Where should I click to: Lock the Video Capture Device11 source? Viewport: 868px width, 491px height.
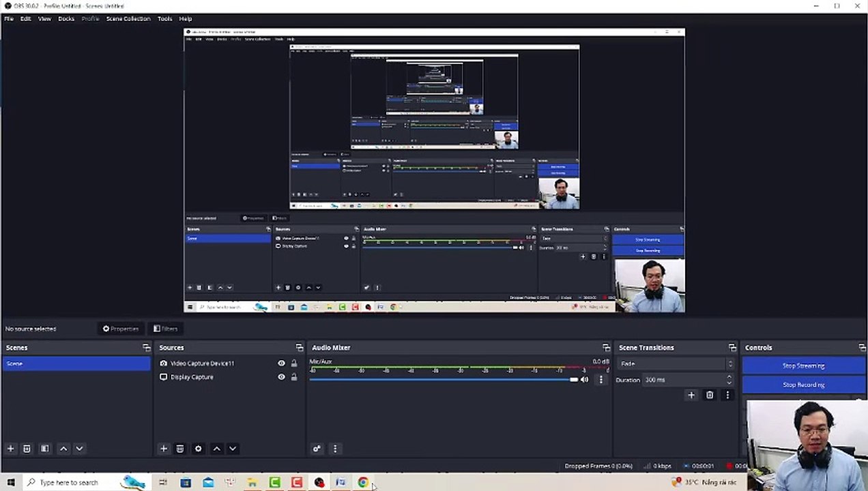(294, 363)
